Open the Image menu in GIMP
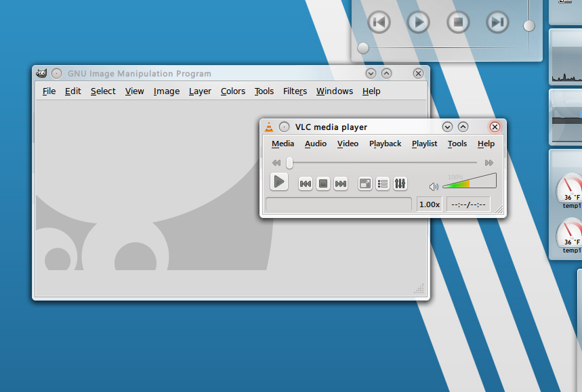Viewport: 582px width, 392px height. (x=167, y=91)
